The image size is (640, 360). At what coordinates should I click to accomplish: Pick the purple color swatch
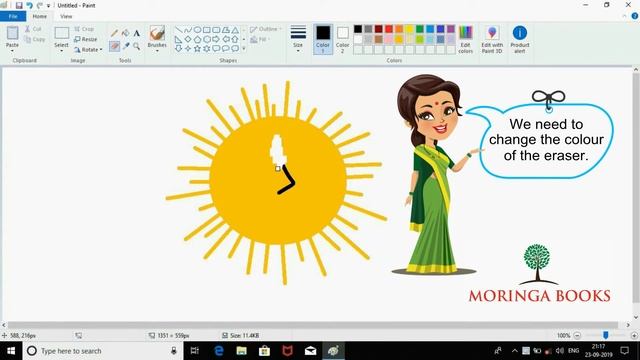pyautogui.click(x=451, y=29)
